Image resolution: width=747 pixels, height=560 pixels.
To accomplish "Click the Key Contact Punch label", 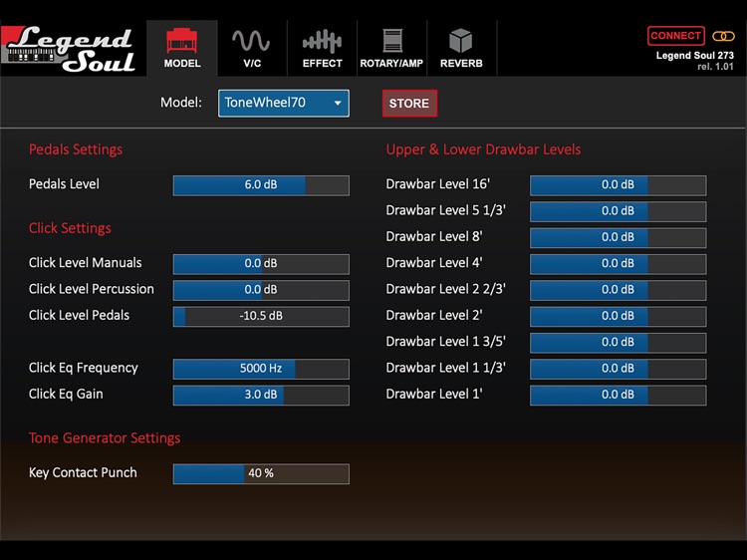I will [83, 472].
